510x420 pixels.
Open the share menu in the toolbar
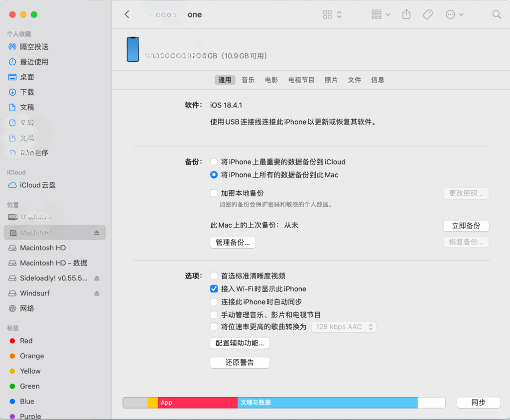tap(406, 14)
